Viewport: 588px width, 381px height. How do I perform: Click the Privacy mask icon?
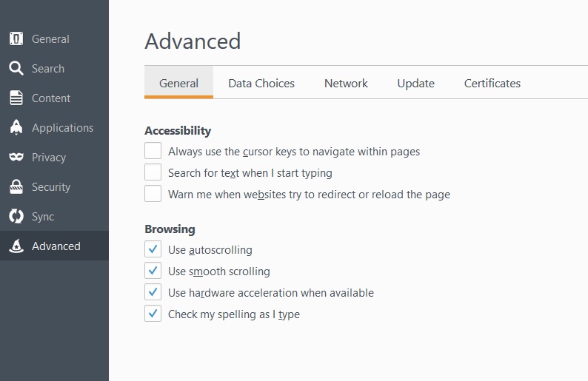point(16,157)
